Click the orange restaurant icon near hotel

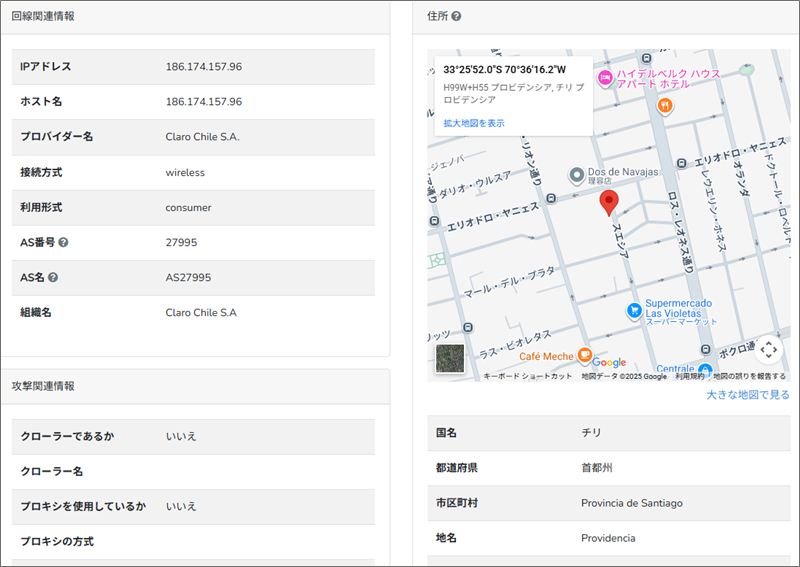point(663,105)
